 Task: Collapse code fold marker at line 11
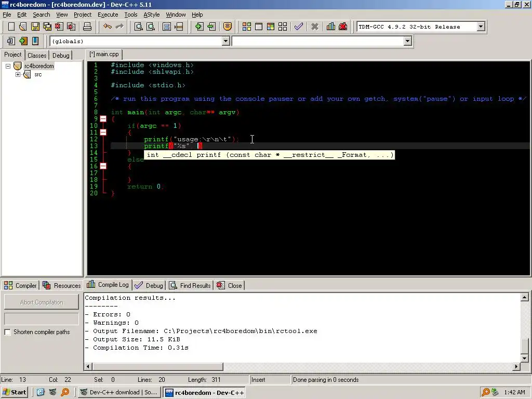(103, 132)
